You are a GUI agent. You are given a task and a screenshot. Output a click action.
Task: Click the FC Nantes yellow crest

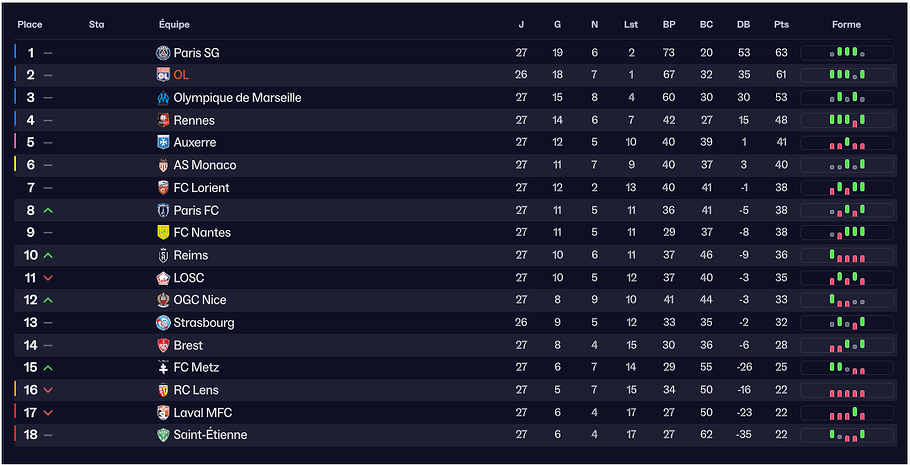click(x=164, y=232)
